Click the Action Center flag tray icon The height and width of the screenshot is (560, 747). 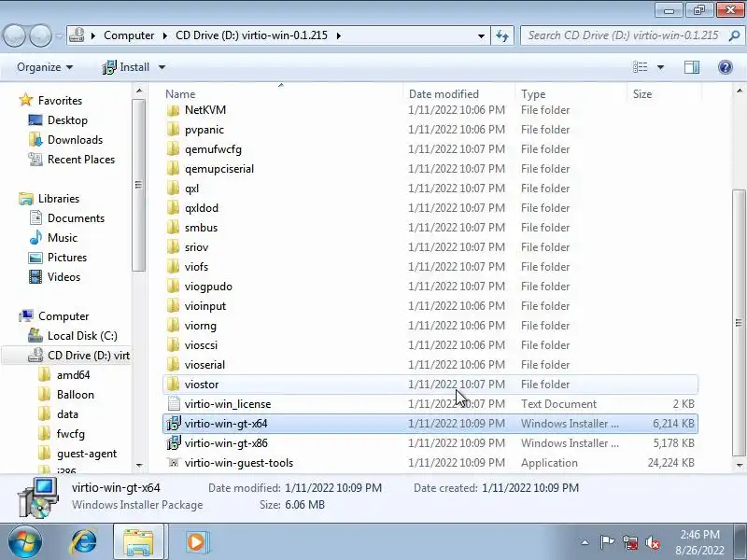(607, 542)
